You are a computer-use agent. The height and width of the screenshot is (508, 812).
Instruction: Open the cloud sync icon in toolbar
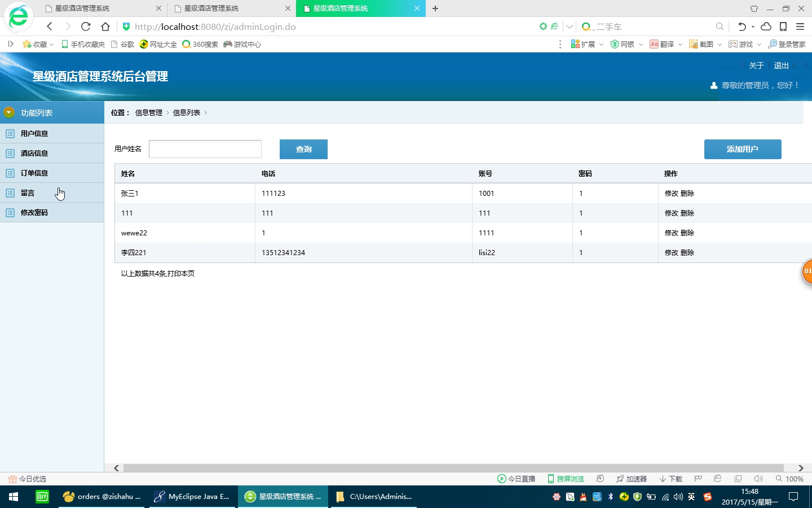(766, 27)
